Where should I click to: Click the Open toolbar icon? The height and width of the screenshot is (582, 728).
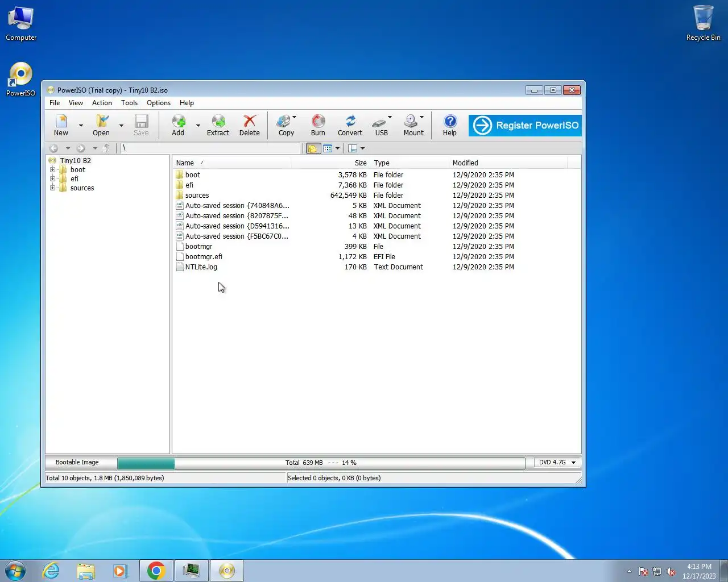(x=101, y=125)
